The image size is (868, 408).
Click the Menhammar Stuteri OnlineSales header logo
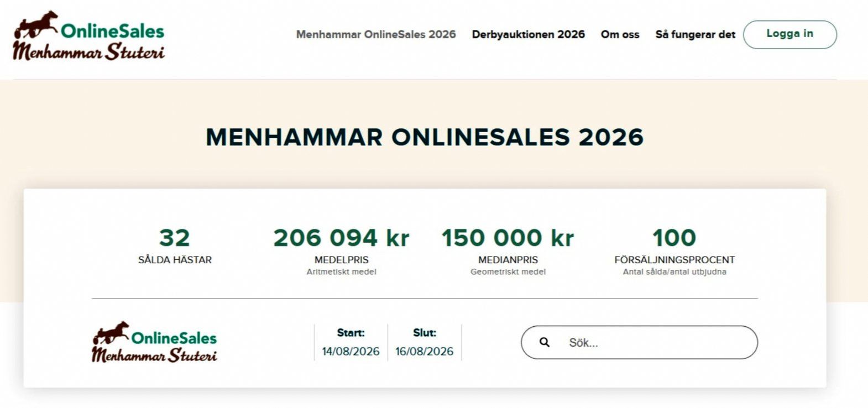coord(89,35)
